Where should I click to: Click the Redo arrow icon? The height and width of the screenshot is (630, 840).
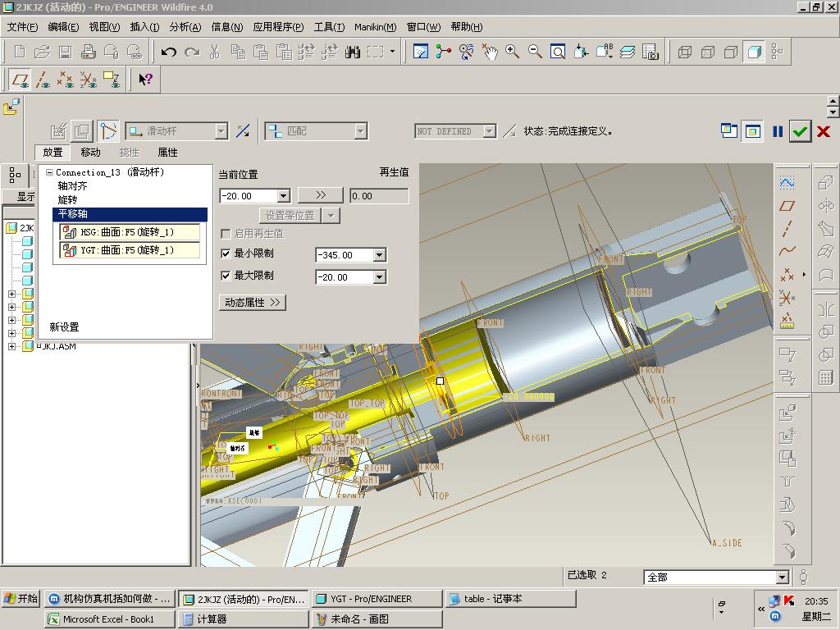pos(192,52)
